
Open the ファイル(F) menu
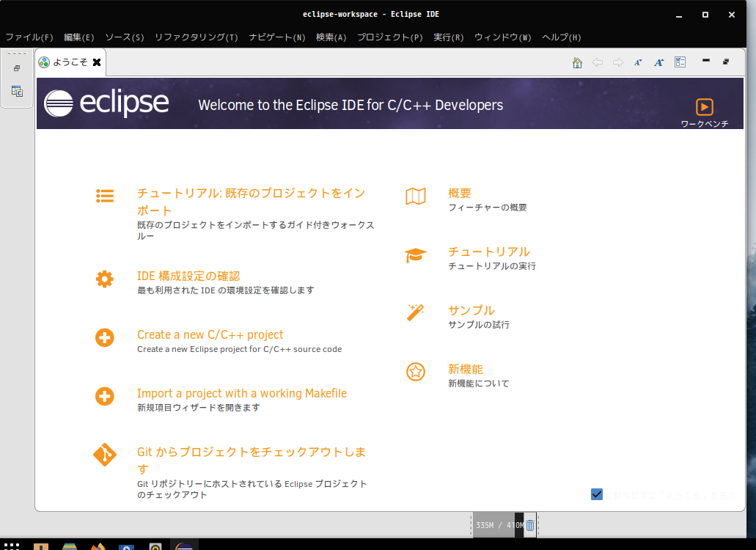[x=29, y=37]
